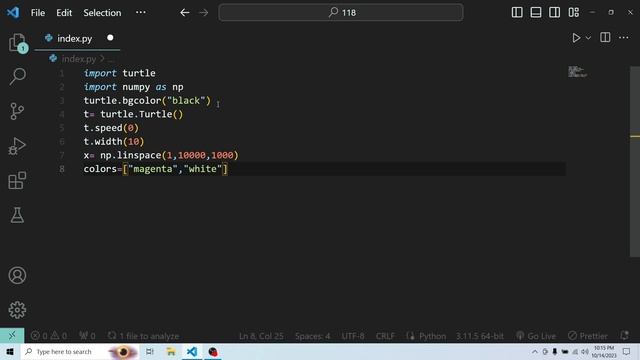Image resolution: width=640 pixels, height=360 pixels.
Task: Open the Accounts menu icon
Action: click(17, 276)
